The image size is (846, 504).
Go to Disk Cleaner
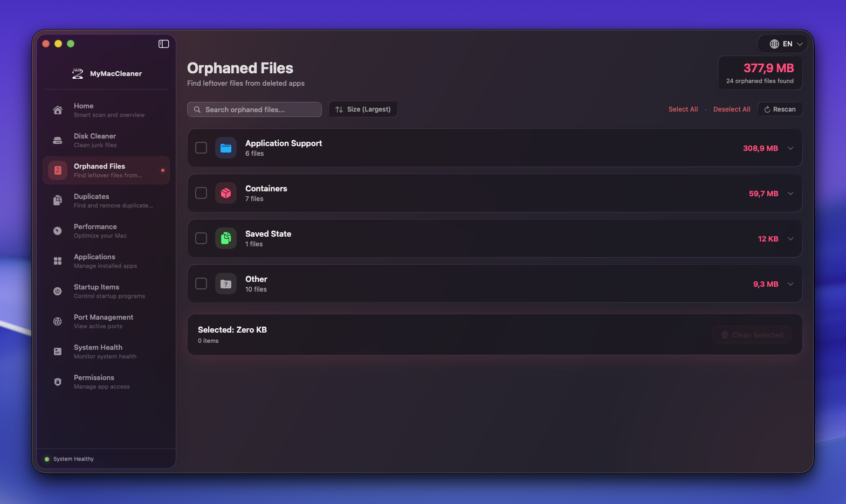(106, 140)
